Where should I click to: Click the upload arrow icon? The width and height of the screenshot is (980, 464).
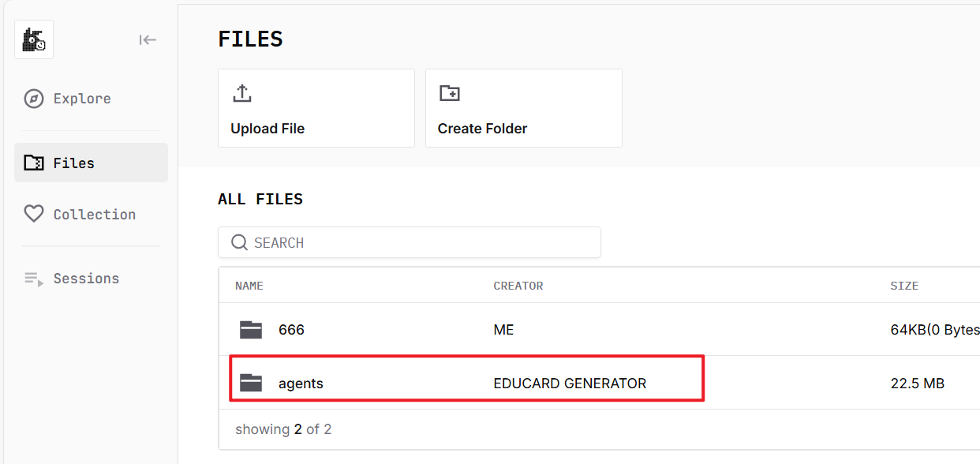(x=242, y=93)
